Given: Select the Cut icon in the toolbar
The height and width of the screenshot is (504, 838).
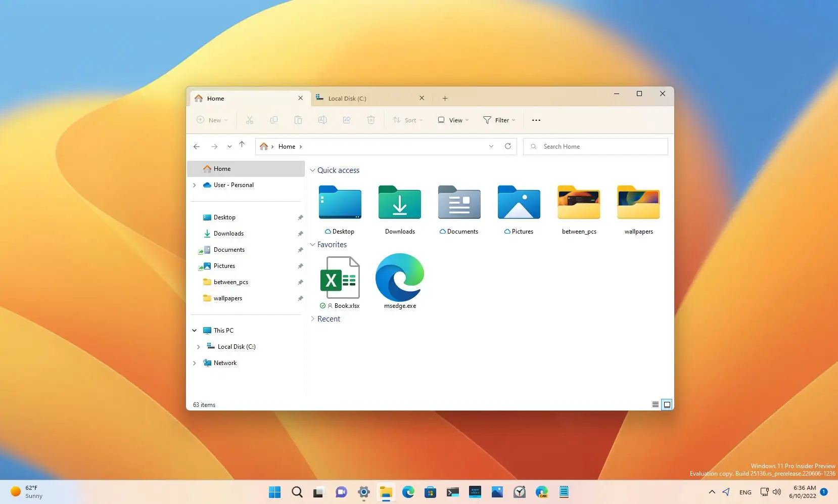Looking at the screenshot, I should click(250, 120).
